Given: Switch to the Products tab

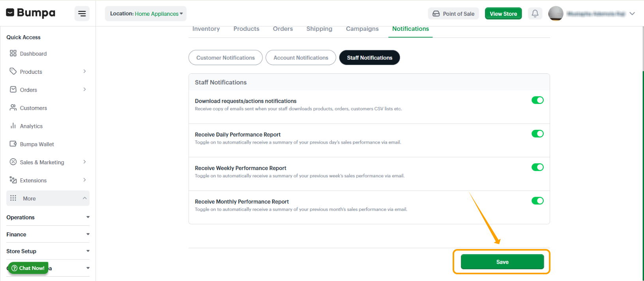Looking at the screenshot, I should (246, 29).
